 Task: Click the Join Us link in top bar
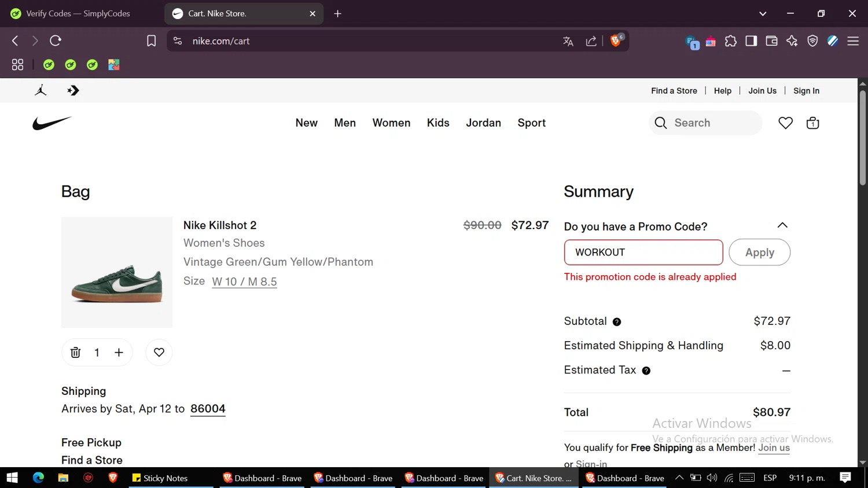tap(763, 91)
